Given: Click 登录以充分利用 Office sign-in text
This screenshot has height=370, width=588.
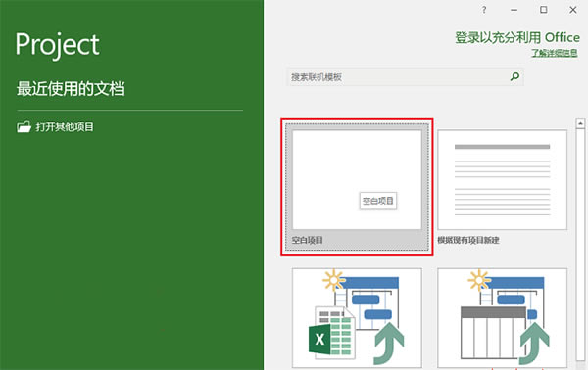Looking at the screenshot, I should [517, 37].
